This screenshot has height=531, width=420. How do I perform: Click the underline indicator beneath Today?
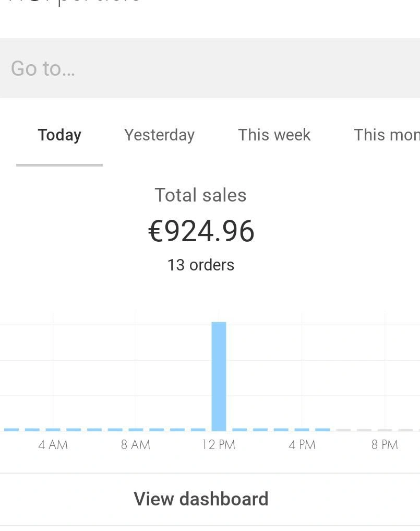(x=59, y=165)
